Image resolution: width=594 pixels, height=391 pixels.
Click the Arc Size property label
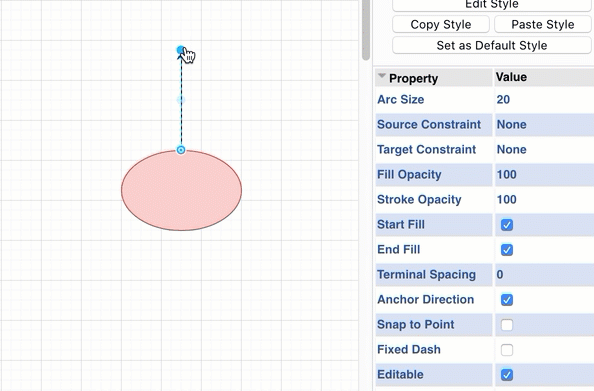(x=400, y=100)
